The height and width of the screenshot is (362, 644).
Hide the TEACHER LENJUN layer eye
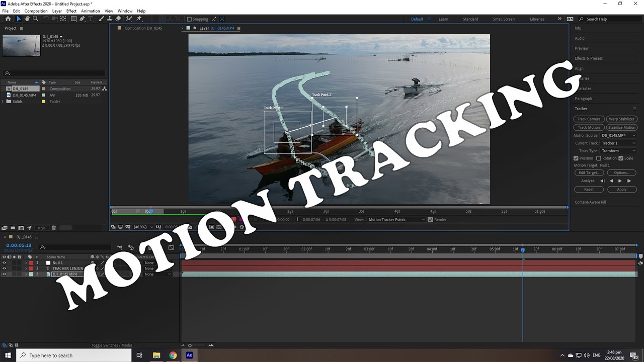pos(4,268)
